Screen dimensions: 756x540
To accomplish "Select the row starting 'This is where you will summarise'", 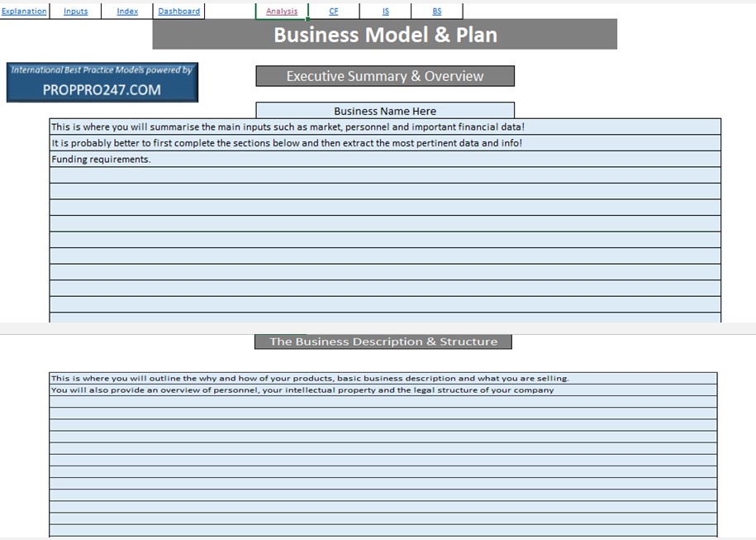I will coord(385,127).
